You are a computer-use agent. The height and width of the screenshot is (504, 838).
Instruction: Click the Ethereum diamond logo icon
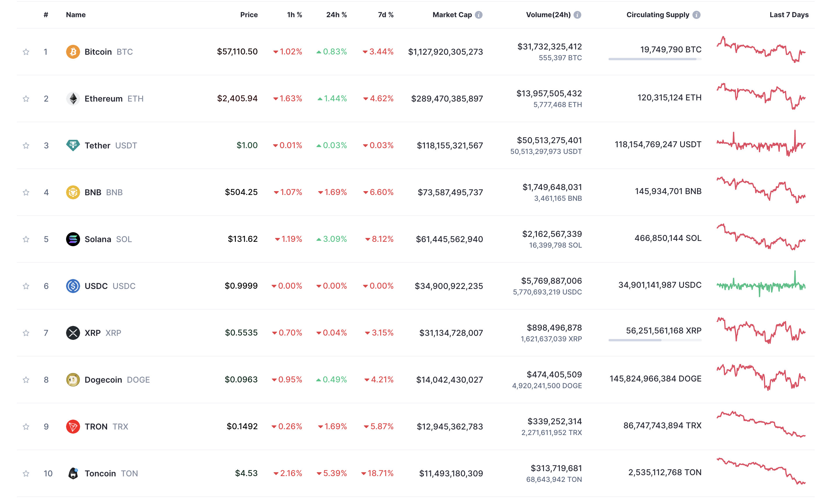73,98
